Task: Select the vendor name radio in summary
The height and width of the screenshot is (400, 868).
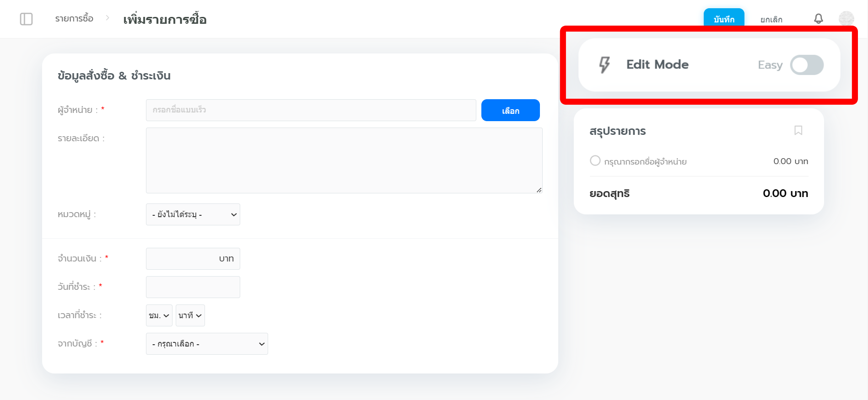Action: click(595, 160)
